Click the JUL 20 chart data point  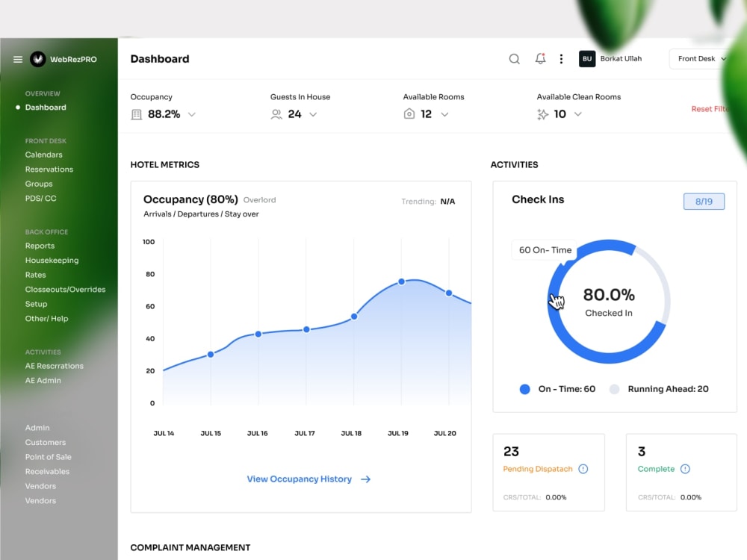[x=449, y=293]
